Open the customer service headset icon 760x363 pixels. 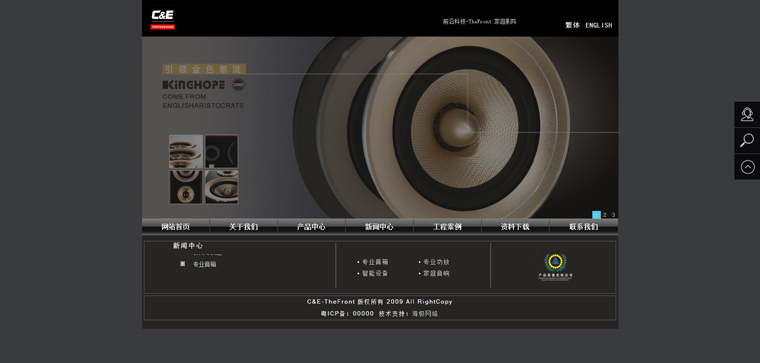click(747, 114)
